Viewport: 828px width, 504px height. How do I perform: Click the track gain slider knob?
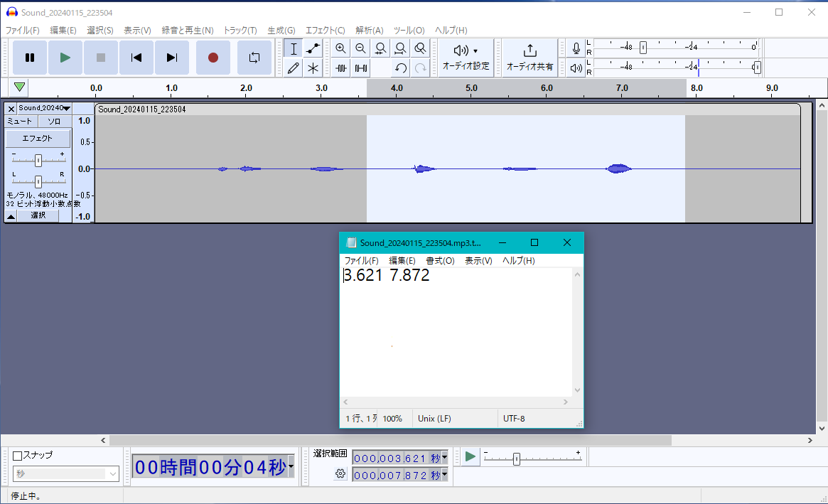point(38,160)
